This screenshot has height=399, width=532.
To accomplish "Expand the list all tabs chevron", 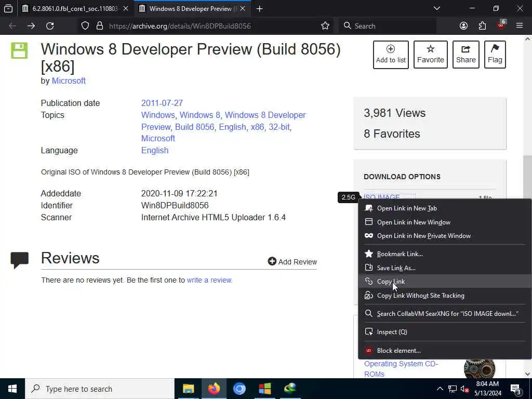I will click(437, 8).
